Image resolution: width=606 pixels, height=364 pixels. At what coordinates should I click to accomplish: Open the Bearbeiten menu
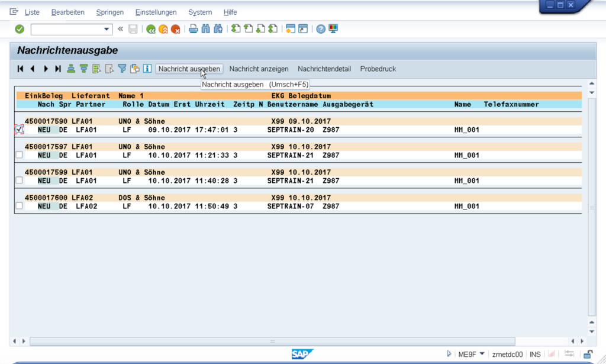pos(68,12)
